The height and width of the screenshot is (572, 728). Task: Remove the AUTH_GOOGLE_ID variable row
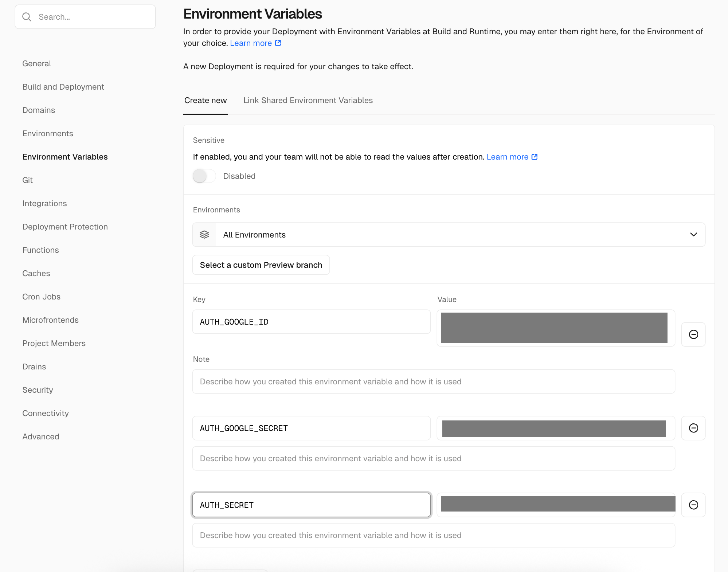693,334
